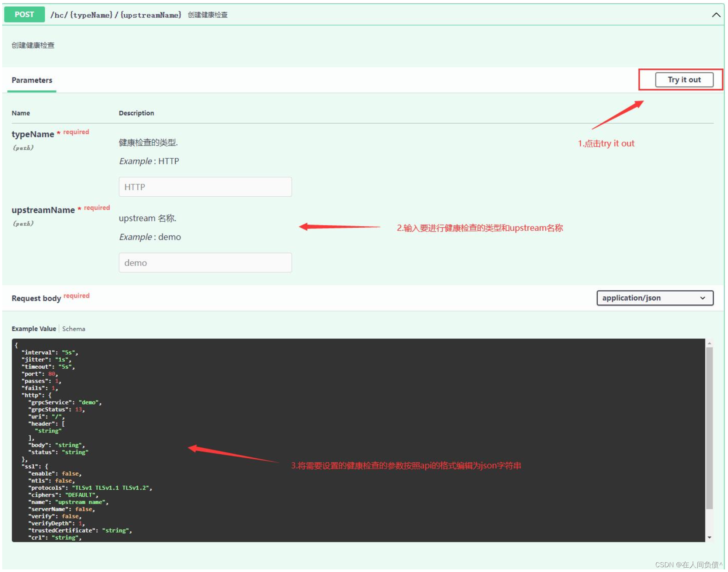Screen dimensions: 728x572
Task: Click the "verifyDepth": 1 line
Action: pyautogui.click(x=56, y=523)
